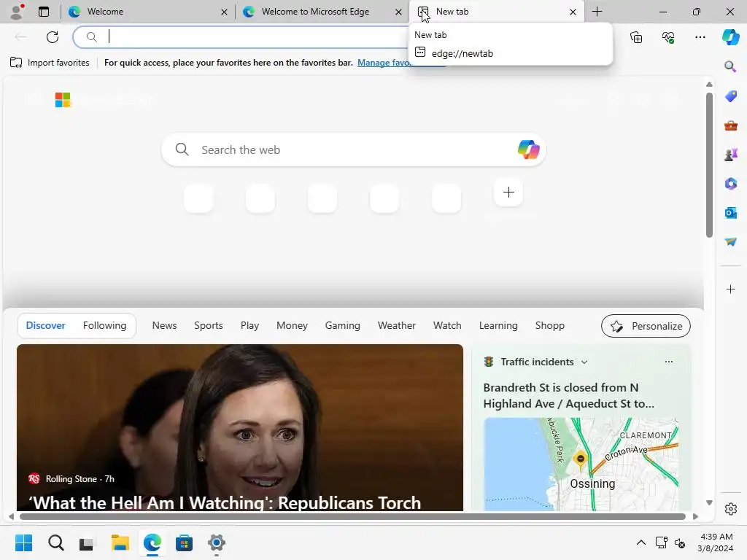Open the sidebar Search icon
747x560 pixels.
point(730,66)
